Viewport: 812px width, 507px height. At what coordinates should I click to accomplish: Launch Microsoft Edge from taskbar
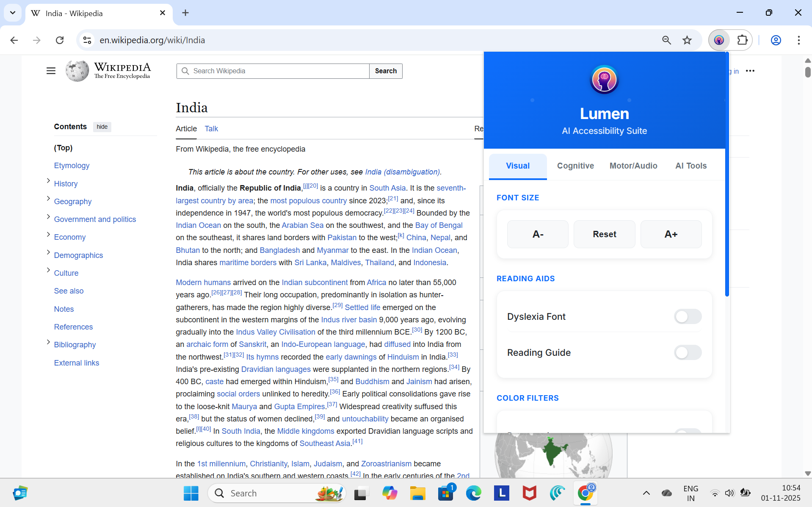pos(473,493)
